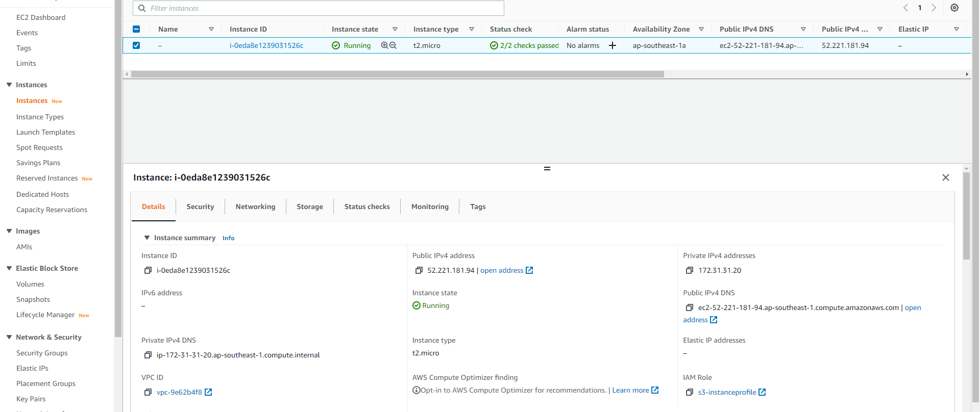
Task: Open VPC external link icon
Action: pyautogui.click(x=208, y=392)
